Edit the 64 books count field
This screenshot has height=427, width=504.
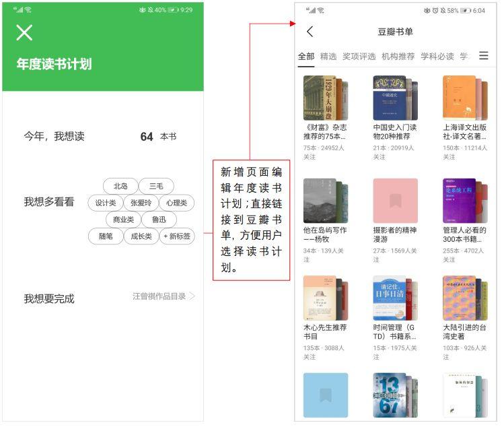tap(147, 137)
